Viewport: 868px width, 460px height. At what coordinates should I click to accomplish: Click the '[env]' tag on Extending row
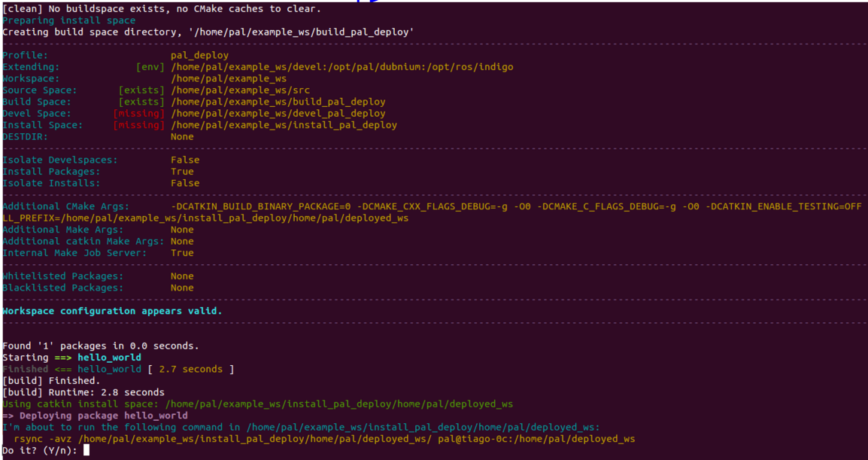pyautogui.click(x=150, y=67)
